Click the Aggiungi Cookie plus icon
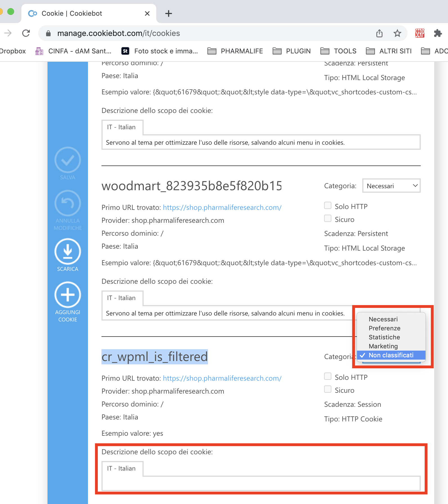 click(x=68, y=295)
